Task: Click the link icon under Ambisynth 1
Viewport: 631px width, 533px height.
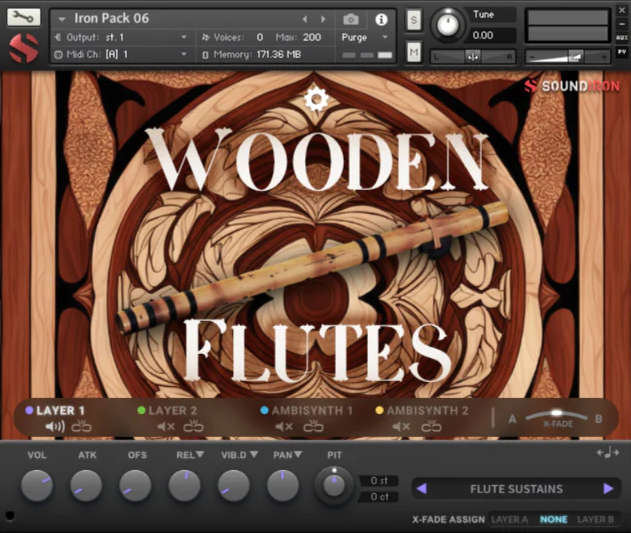Action: pyautogui.click(x=313, y=427)
